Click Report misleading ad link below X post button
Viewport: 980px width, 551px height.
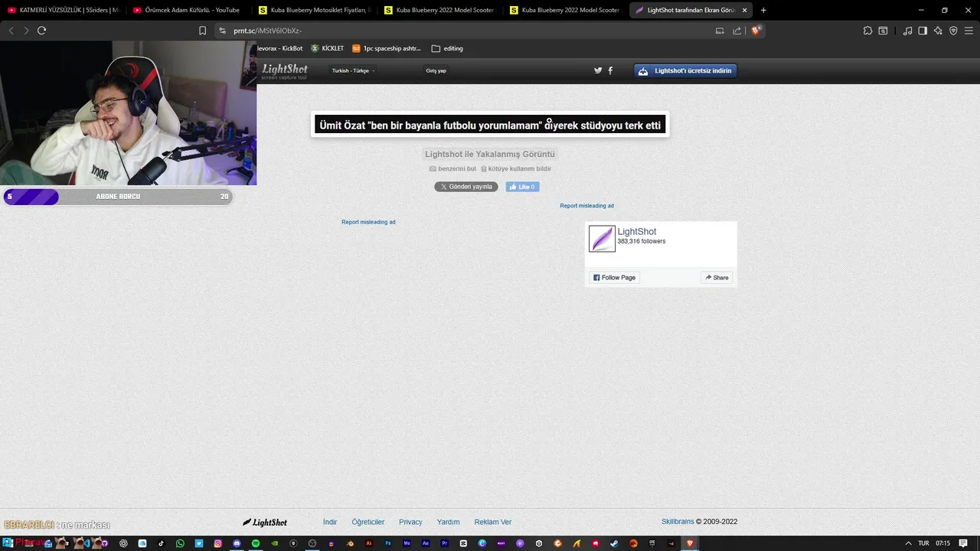368,222
